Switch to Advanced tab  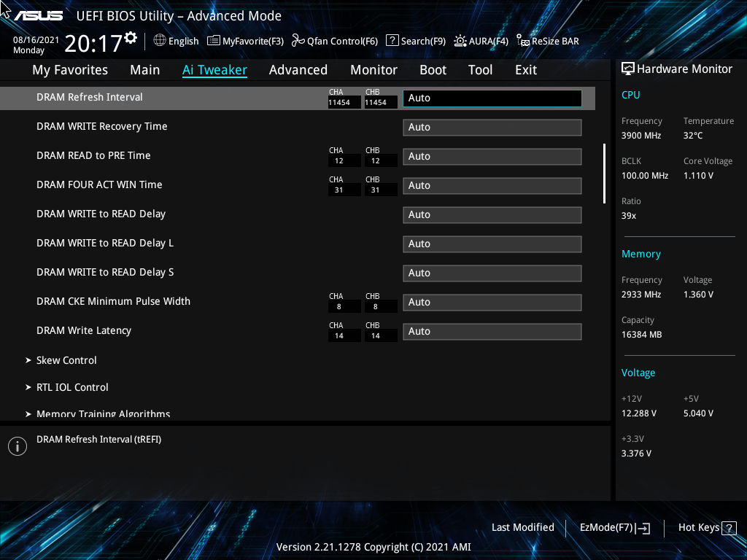tap(298, 70)
